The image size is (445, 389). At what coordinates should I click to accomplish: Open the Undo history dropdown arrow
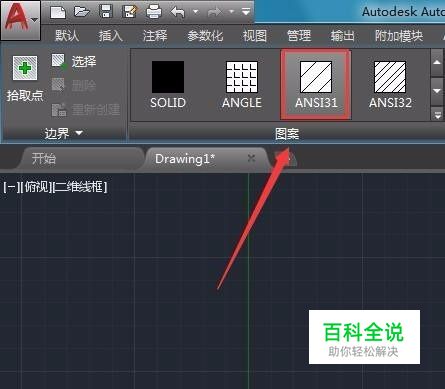point(196,12)
